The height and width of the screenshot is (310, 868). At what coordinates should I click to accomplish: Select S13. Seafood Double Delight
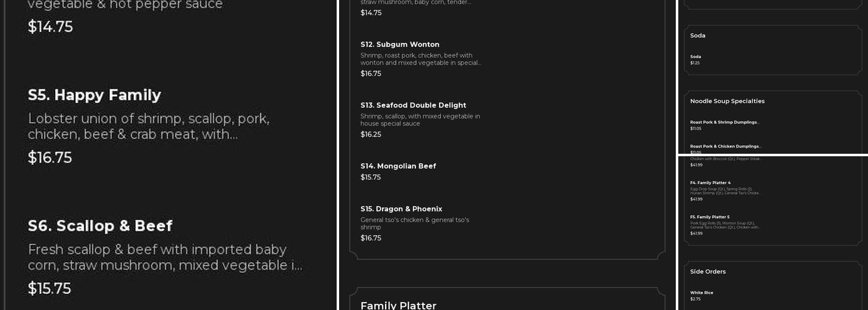(413, 105)
